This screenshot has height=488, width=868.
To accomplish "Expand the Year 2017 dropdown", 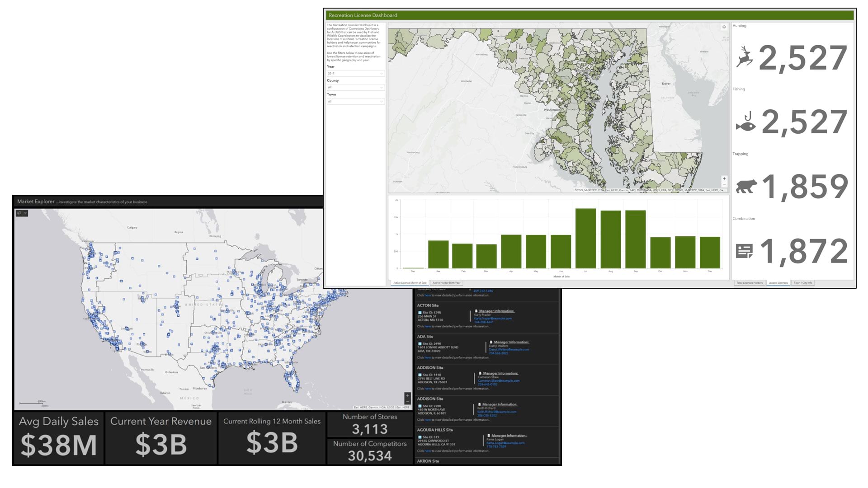I will tap(355, 74).
